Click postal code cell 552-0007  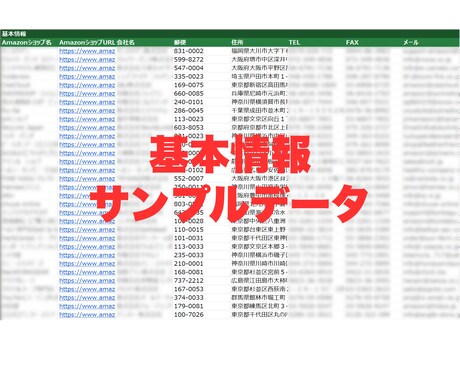(189, 179)
